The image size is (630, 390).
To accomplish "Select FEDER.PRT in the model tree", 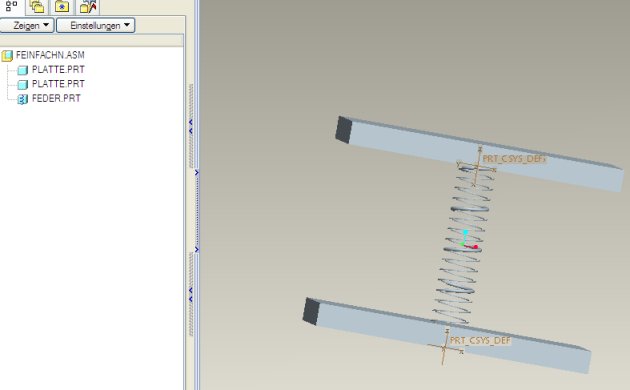I will click(x=56, y=98).
